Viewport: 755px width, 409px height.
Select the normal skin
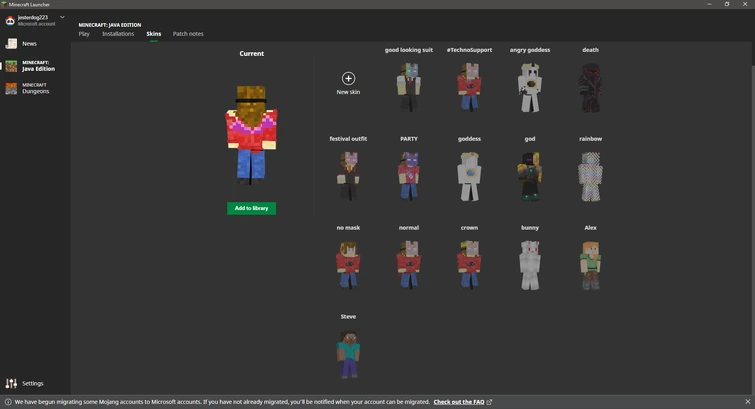409,265
